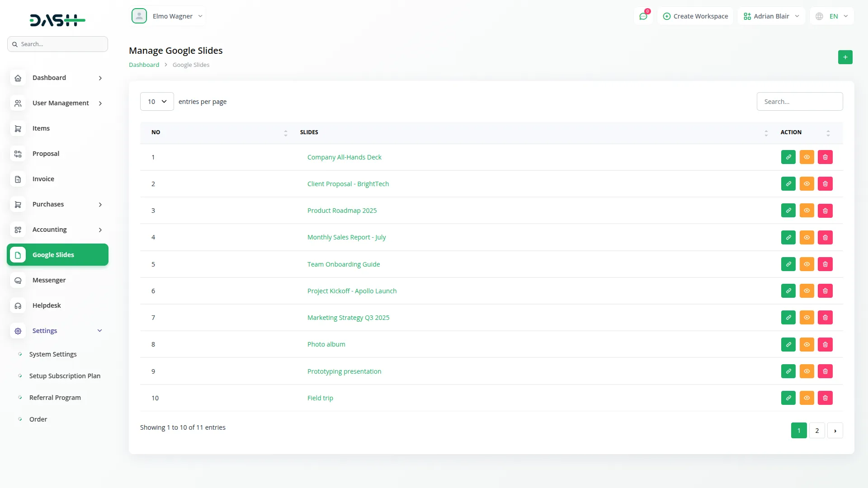Viewport: 868px width, 488px height.
Task: Toggle preview for Marketing Strategy Q3 2025
Action: [x=807, y=317]
